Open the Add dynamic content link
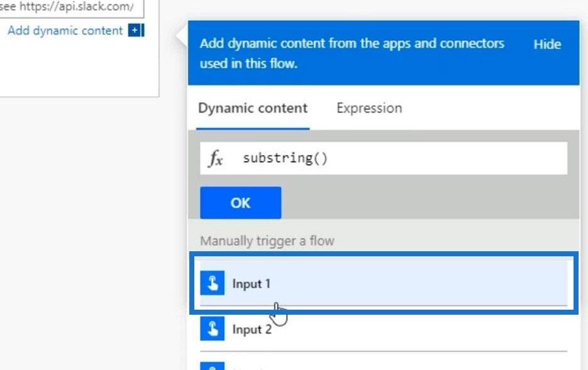Image resolution: width=588 pixels, height=370 pixels. (x=65, y=31)
